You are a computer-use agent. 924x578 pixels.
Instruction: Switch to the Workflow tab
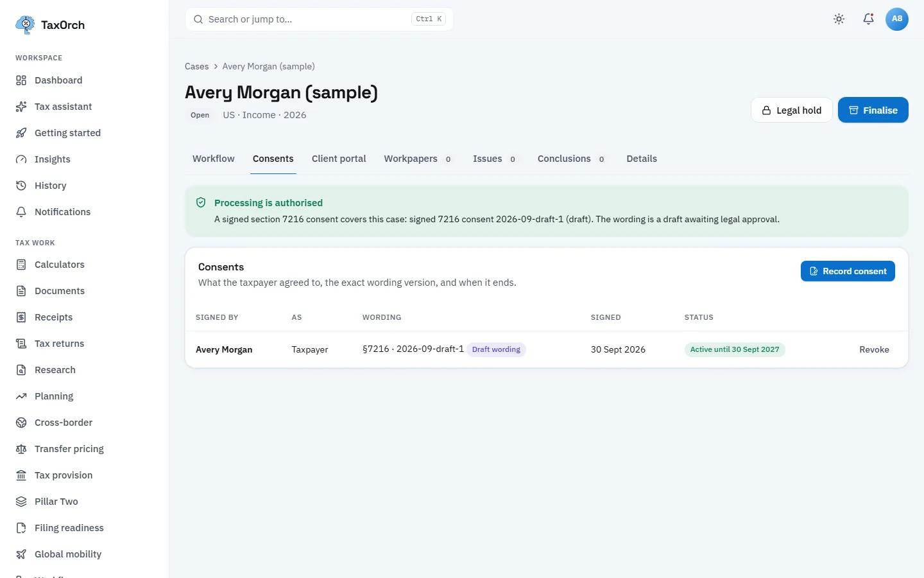(x=214, y=159)
